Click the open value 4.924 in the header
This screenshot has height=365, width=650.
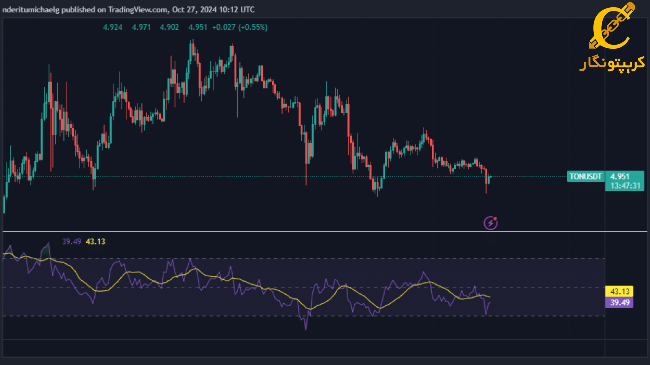112,27
